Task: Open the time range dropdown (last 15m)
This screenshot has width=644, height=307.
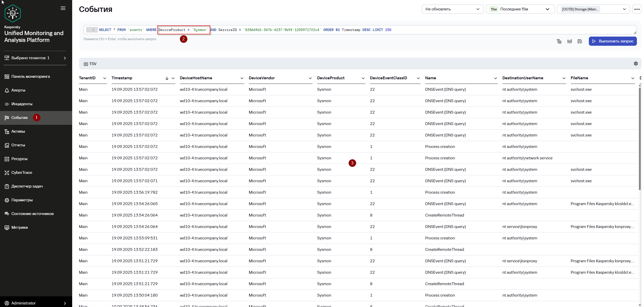Action: point(520,9)
